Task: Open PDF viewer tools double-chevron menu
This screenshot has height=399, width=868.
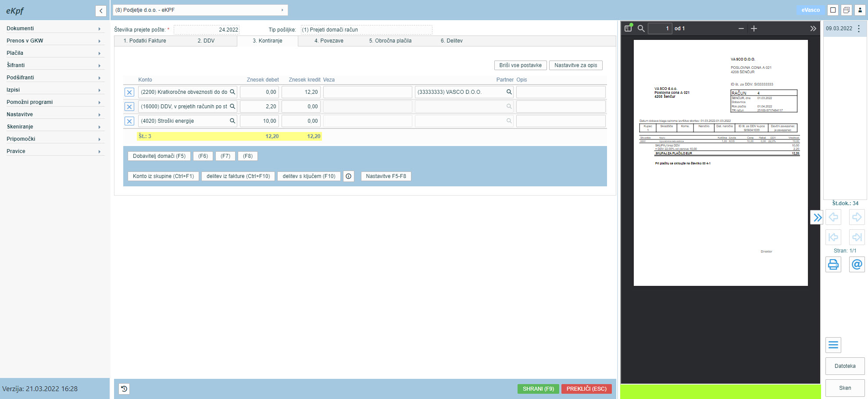Action: click(x=813, y=28)
